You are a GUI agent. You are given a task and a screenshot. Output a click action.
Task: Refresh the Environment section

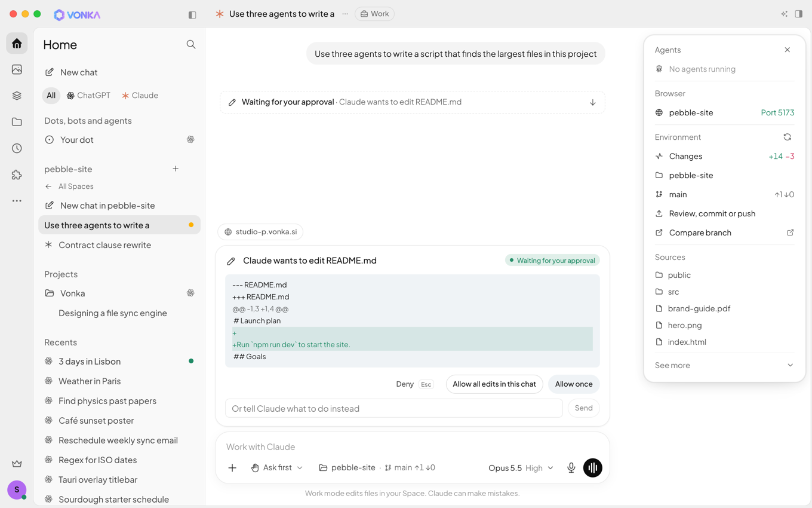tap(787, 137)
